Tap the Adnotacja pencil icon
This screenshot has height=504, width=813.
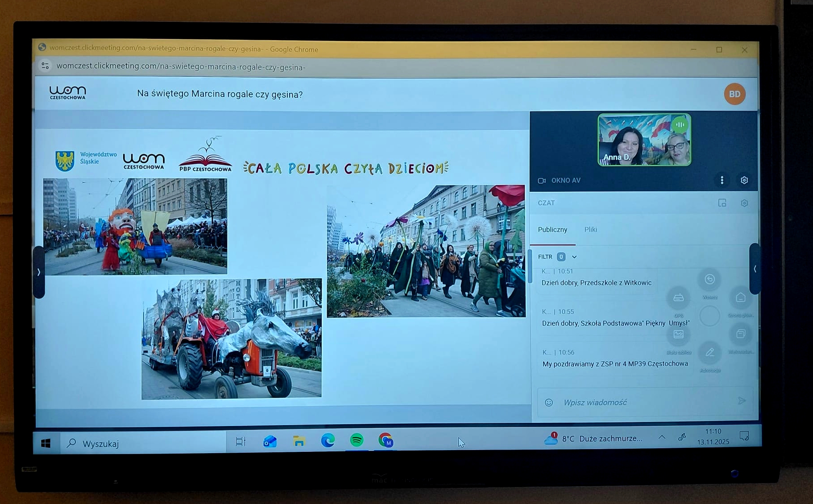pyautogui.click(x=709, y=353)
